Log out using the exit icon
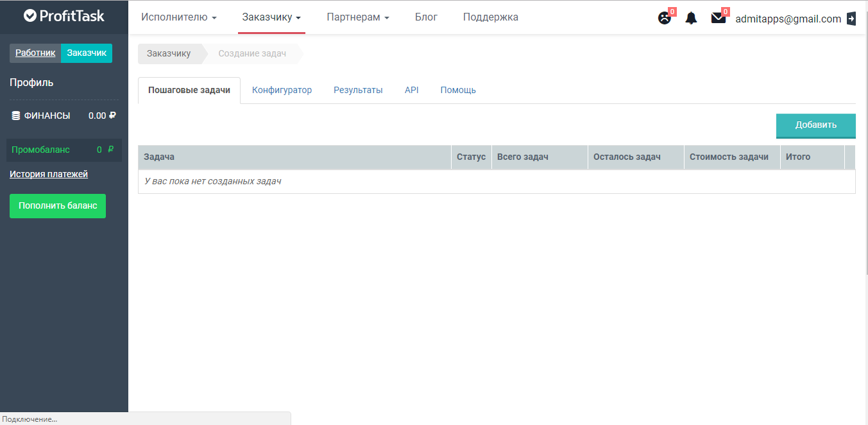Screen dimensions: 868x425 tap(851, 19)
